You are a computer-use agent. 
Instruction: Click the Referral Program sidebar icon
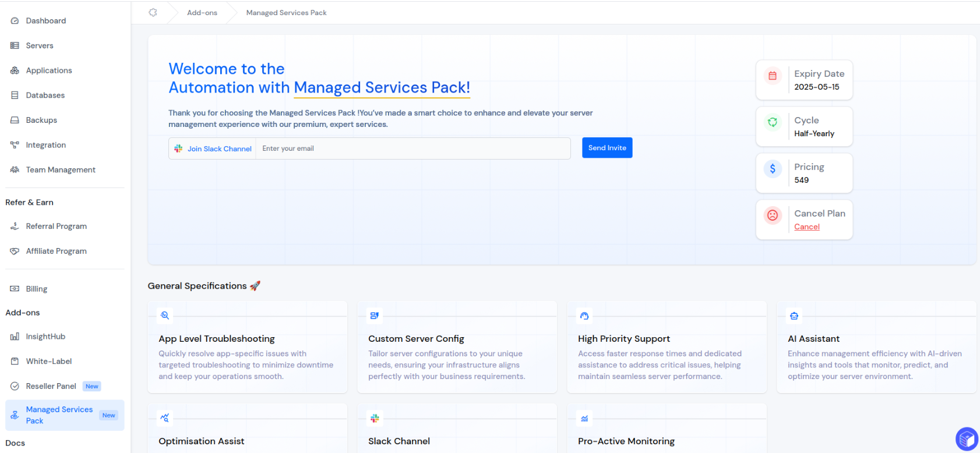coord(15,226)
